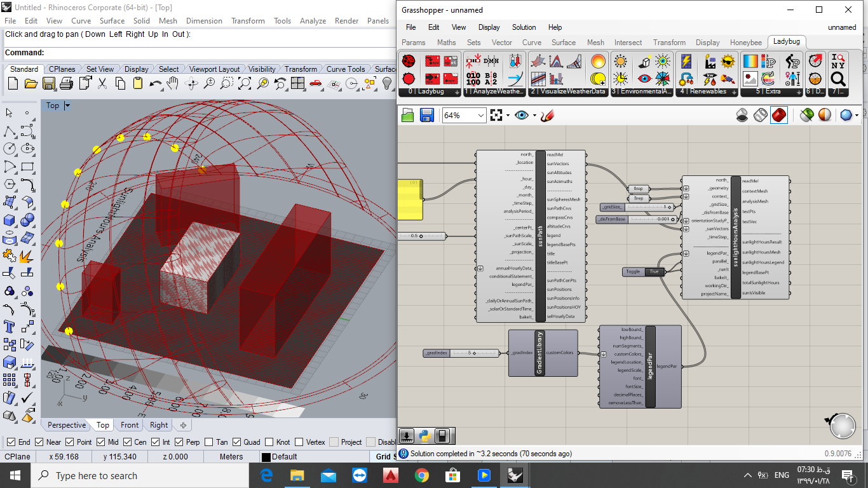
Task: Switch to the Honeybee tab in Grasshopper
Action: pyautogui.click(x=746, y=43)
